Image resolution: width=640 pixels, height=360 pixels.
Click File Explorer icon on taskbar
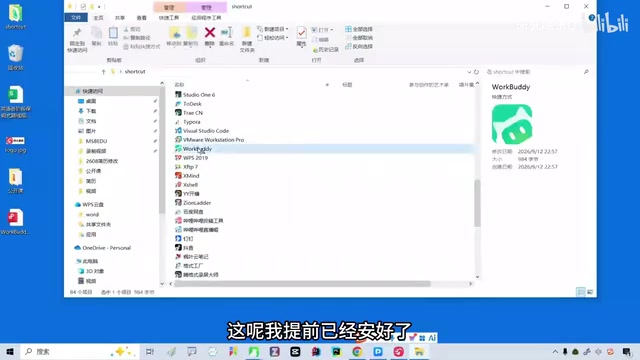coord(419,351)
